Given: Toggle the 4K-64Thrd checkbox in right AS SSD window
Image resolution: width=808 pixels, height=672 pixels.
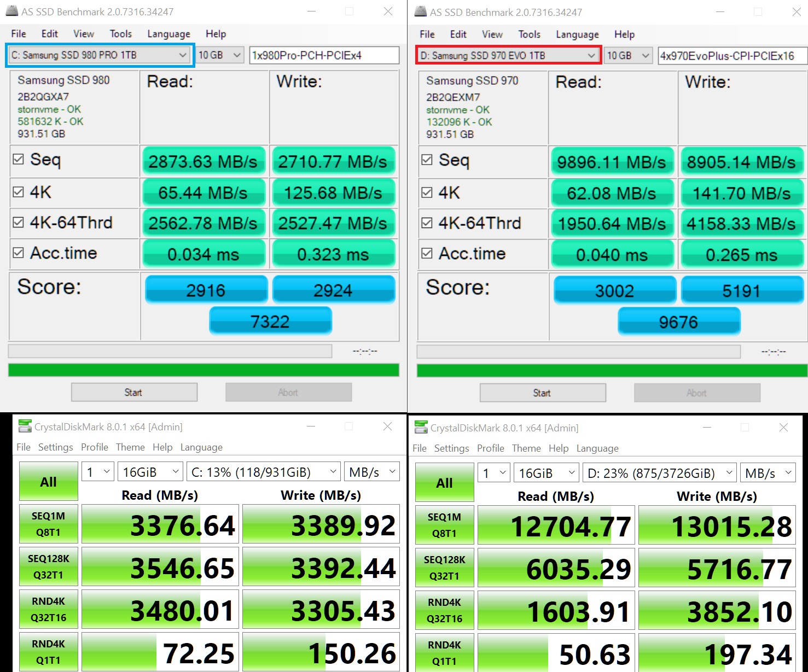Looking at the screenshot, I should (x=427, y=223).
